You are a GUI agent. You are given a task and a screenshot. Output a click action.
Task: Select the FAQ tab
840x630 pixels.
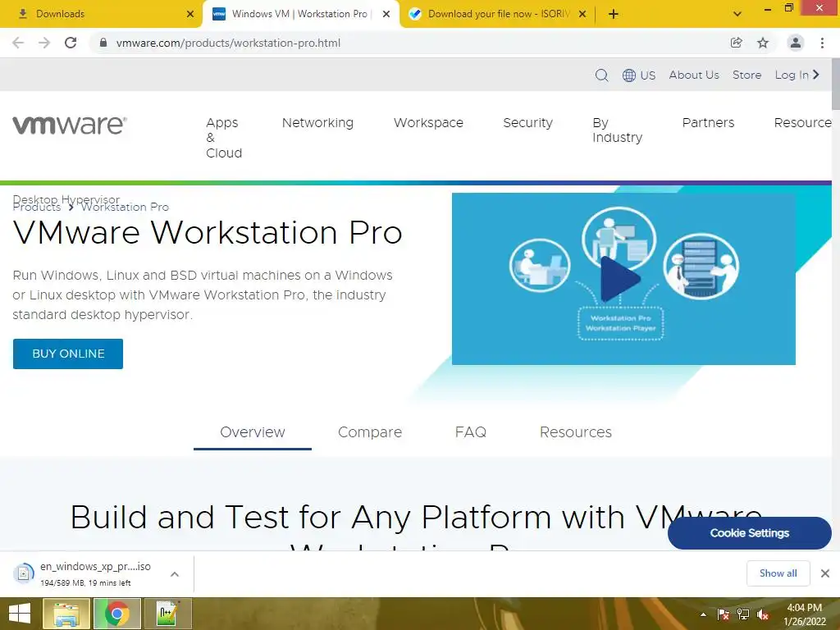[x=470, y=431]
